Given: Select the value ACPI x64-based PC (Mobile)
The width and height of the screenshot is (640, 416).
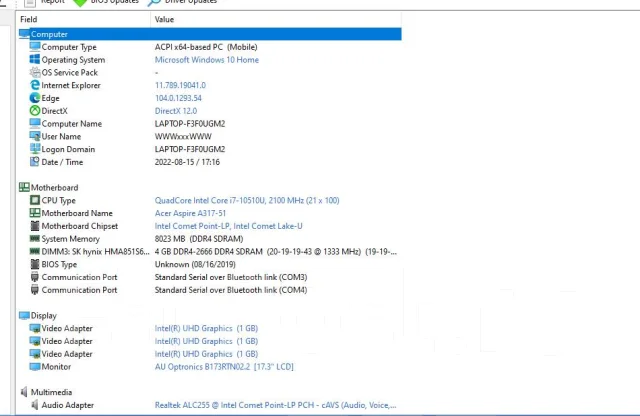Looking at the screenshot, I should [206, 47].
